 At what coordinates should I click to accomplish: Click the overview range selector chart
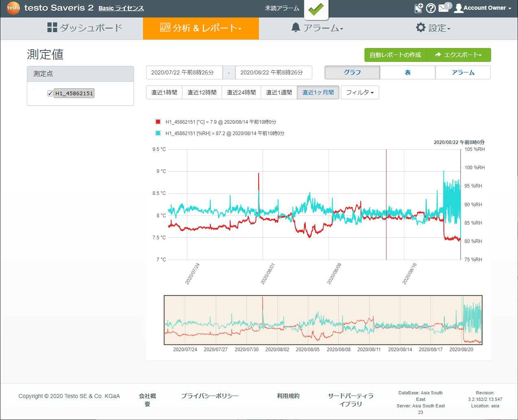[323, 320]
